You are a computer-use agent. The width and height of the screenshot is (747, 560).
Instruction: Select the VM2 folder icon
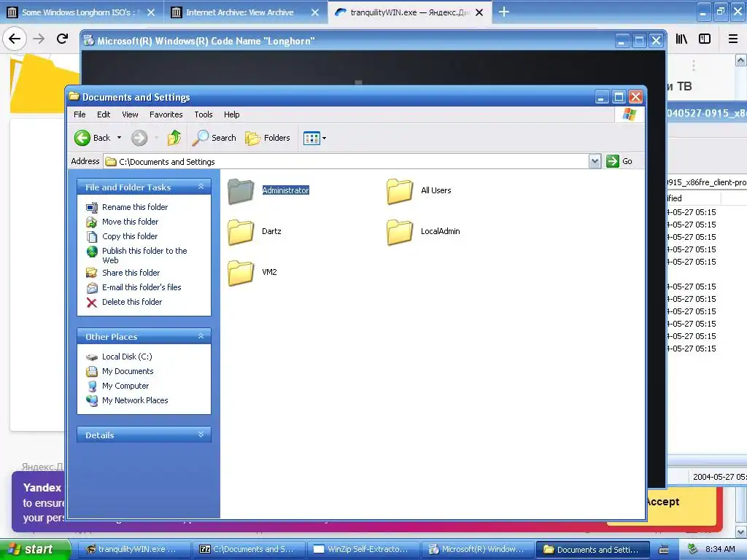tap(241, 273)
